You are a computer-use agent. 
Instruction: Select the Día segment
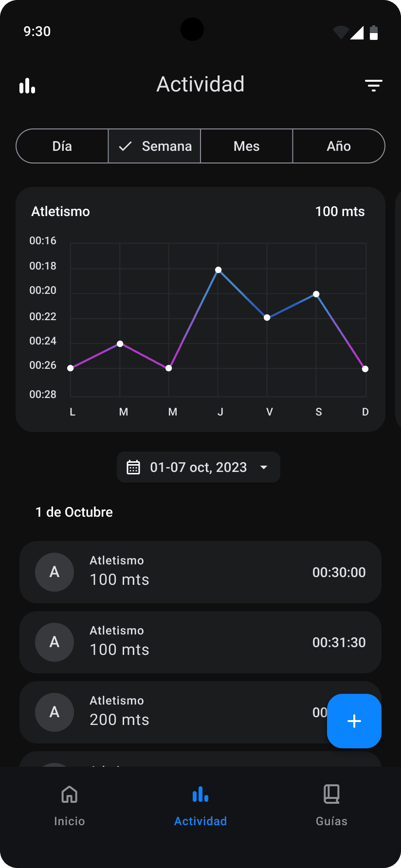(62, 146)
